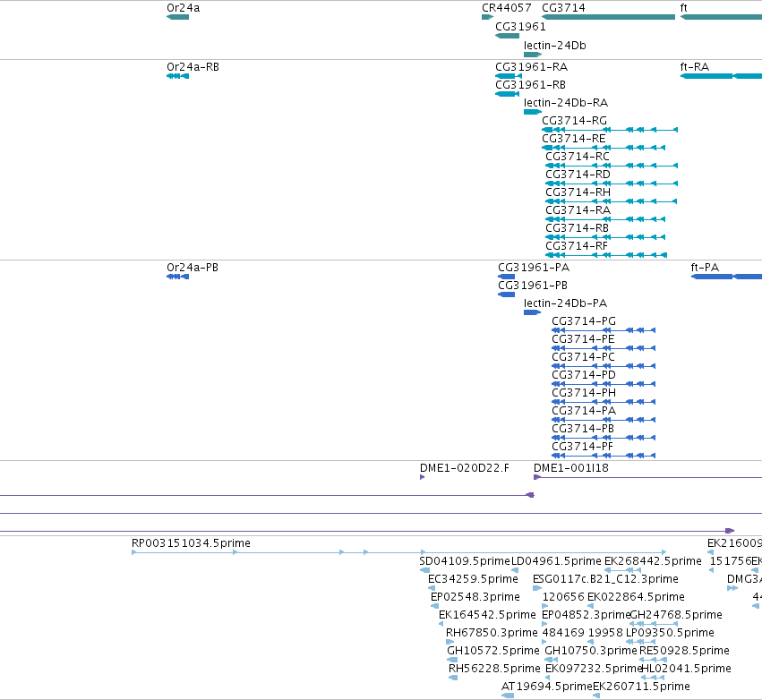Select the Or24a gene feature
Screen dimensions: 762x700
coord(178,17)
